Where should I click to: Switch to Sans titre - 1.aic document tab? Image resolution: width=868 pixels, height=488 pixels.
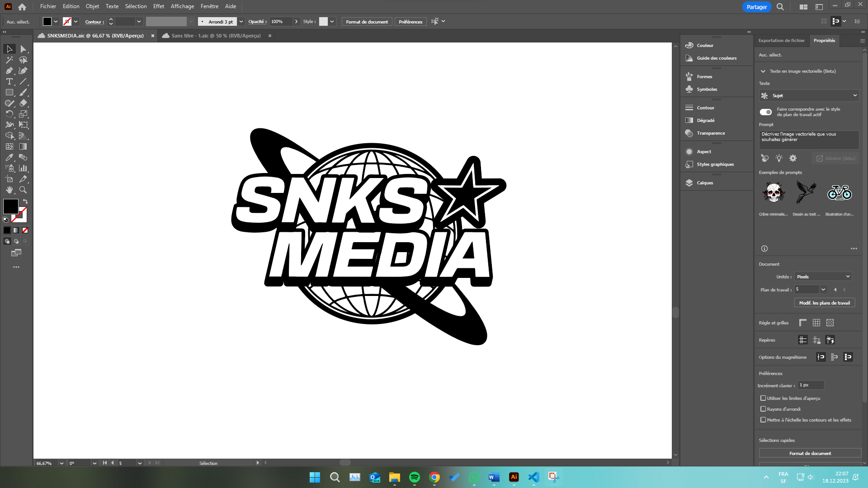coord(216,36)
